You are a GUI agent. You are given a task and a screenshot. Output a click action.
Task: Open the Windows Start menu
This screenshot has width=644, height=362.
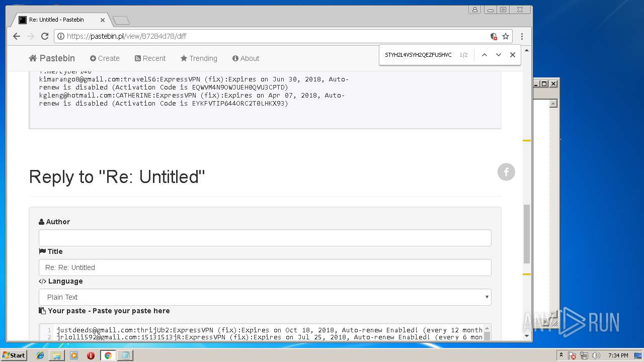[x=14, y=355]
